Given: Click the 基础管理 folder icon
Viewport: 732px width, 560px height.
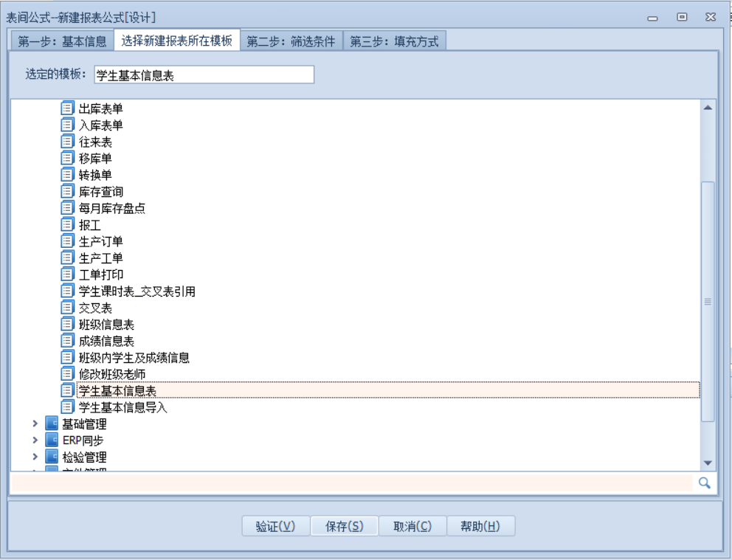Looking at the screenshot, I should click(x=52, y=424).
